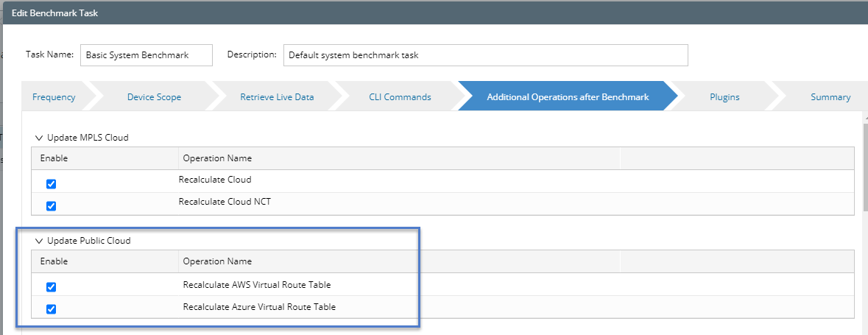Click the Task Name input field

(146, 55)
